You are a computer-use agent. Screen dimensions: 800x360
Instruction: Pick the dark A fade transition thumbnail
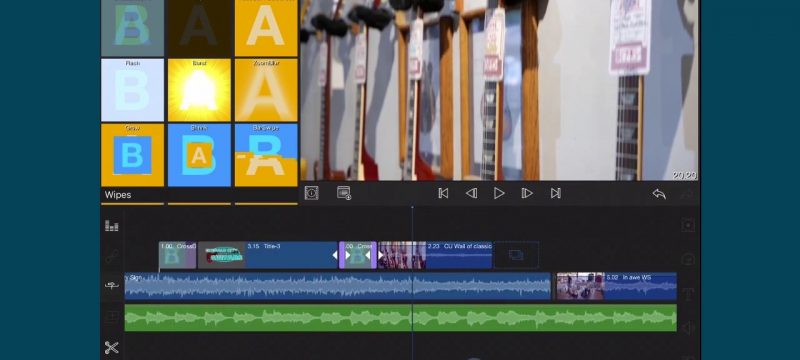[x=199, y=28]
